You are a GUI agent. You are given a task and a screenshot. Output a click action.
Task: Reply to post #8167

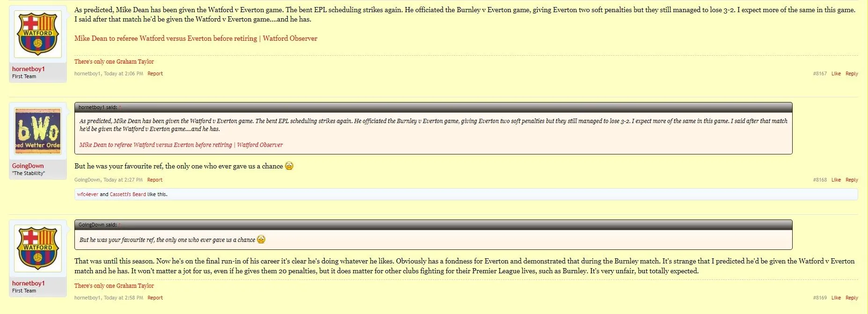pyautogui.click(x=852, y=73)
